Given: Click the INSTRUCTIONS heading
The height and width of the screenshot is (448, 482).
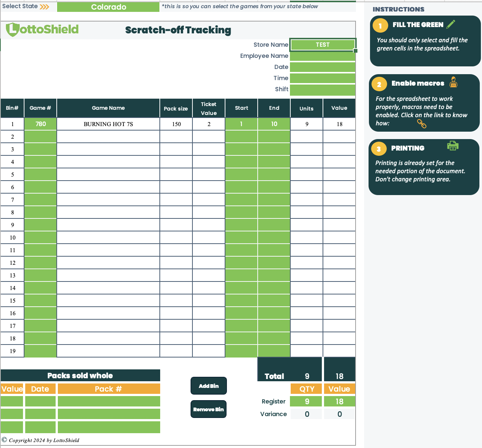Looking at the screenshot, I should click(398, 9).
